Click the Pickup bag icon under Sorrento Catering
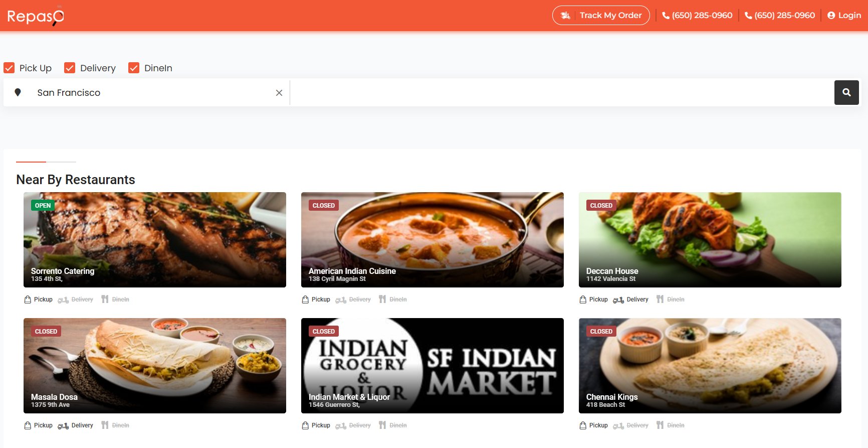 pos(28,300)
